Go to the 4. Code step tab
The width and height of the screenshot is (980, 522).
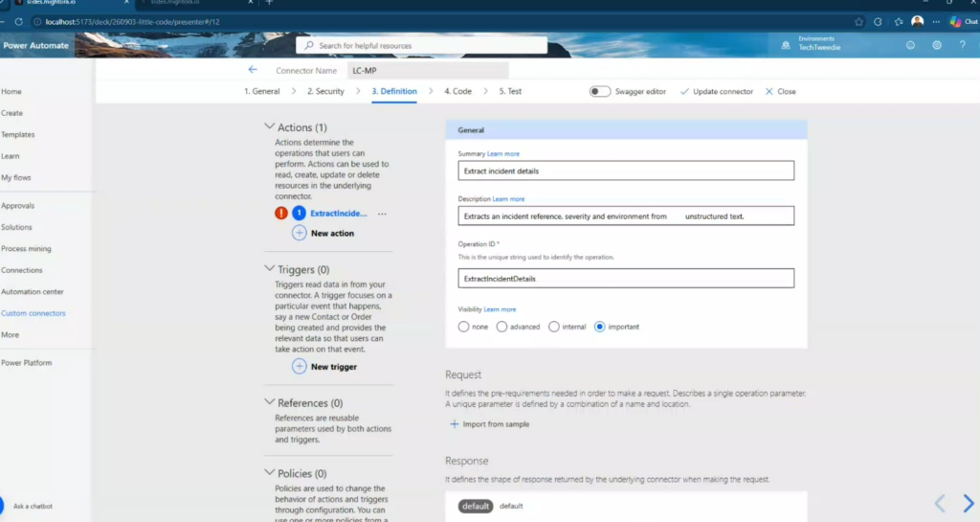(458, 91)
